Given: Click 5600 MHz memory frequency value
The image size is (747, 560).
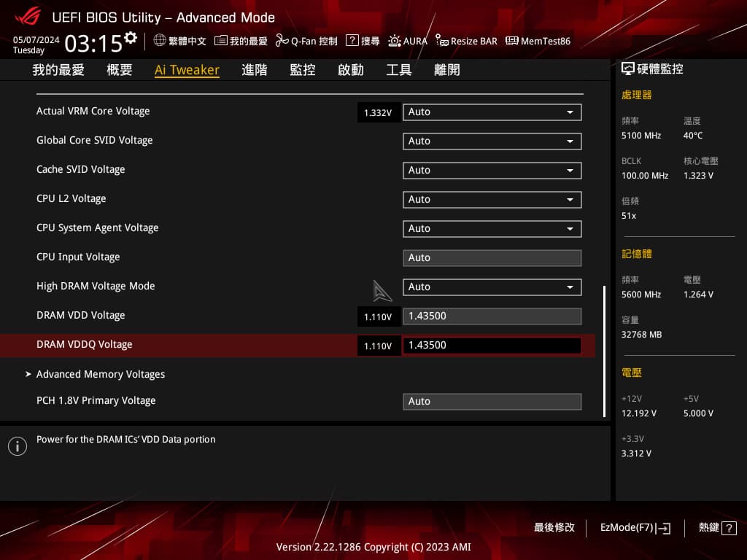Looking at the screenshot, I should (x=641, y=295).
